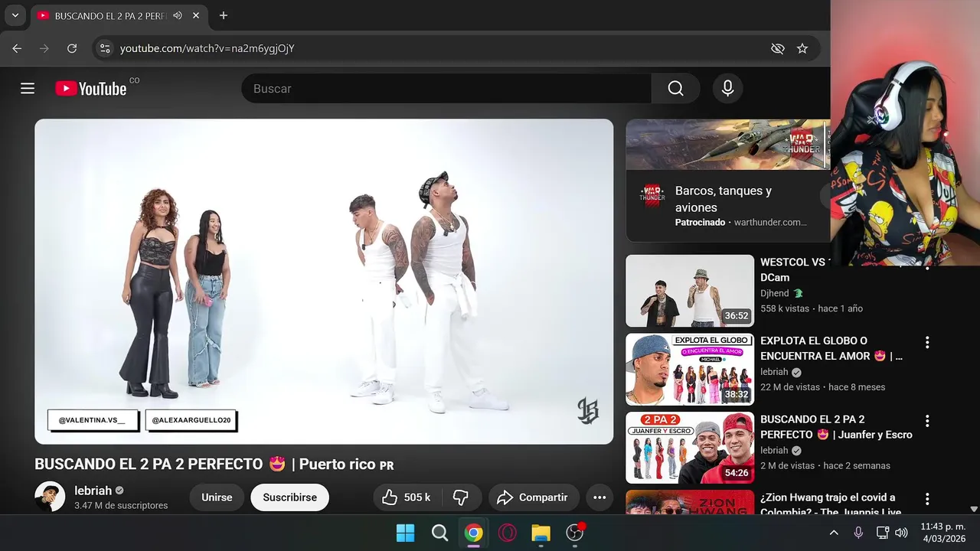This screenshot has height=551, width=980.
Task: Dislike the video
Action: (461, 497)
